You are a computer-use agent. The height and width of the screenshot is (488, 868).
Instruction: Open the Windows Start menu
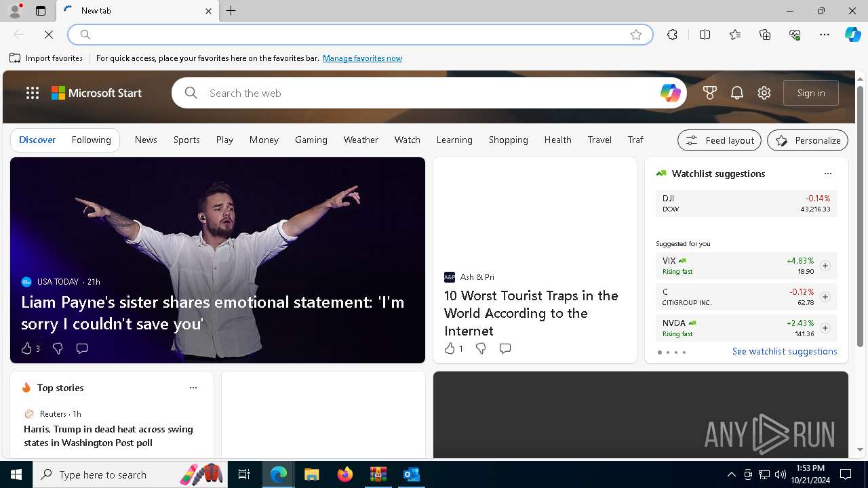click(16, 474)
